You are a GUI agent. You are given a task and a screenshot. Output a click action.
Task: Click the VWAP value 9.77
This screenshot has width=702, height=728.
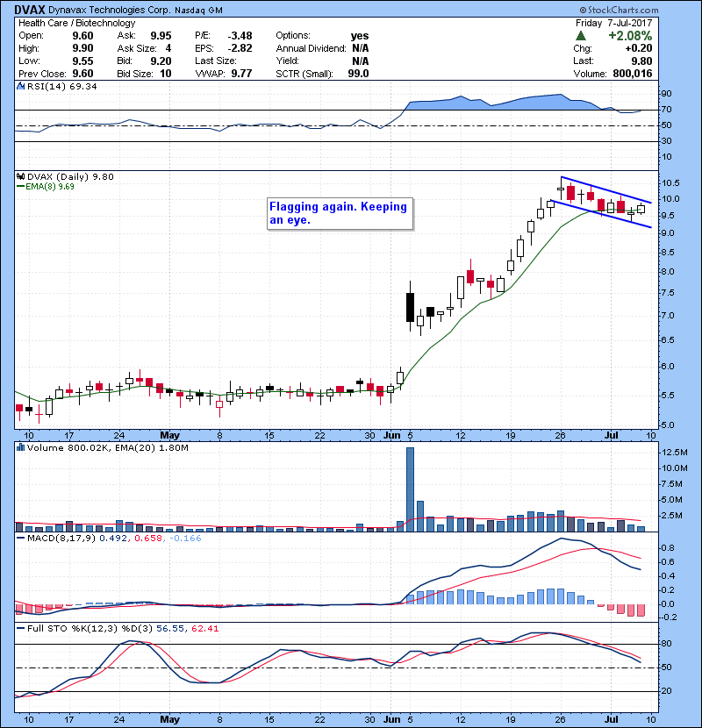tap(241, 74)
